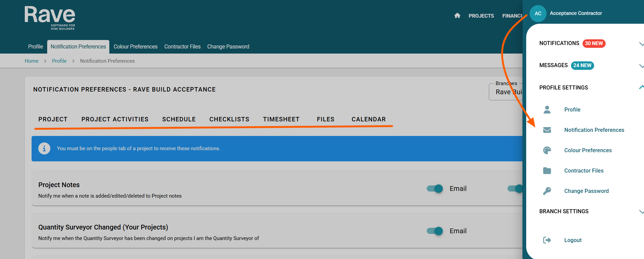Click the person Profile icon in sidebar
Image resolution: width=644 pixels, height=259 pixels.
pos(547,109)
